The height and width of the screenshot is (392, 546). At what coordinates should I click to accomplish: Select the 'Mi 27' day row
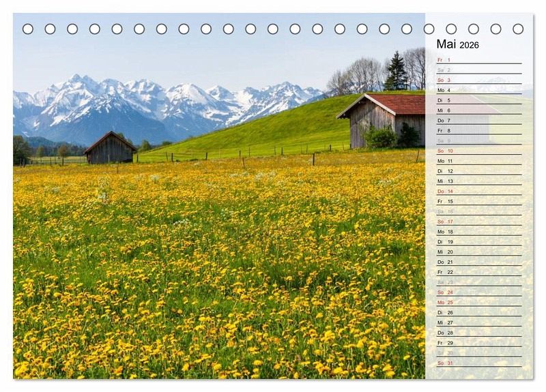479,322
